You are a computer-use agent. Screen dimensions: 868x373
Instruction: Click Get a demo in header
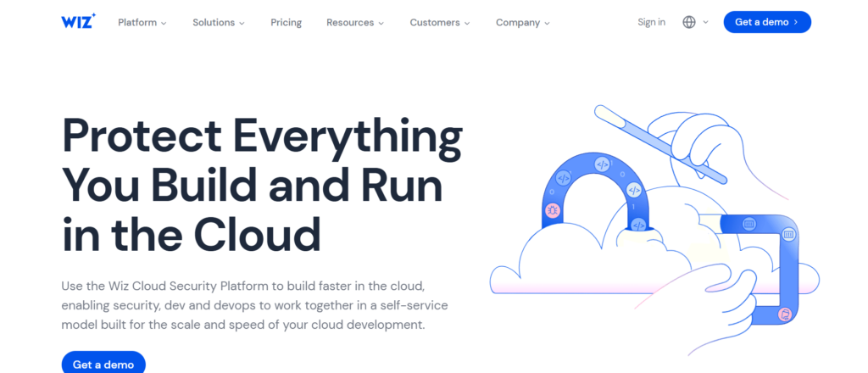[767, 22]
